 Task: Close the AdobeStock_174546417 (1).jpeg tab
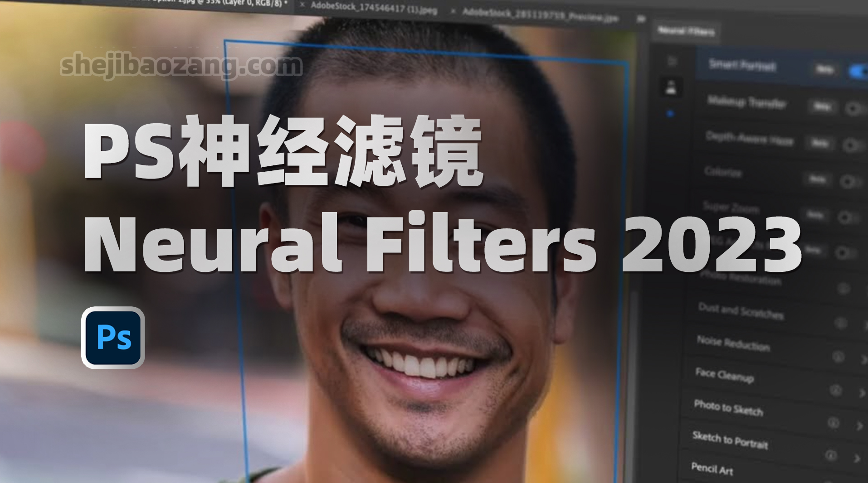pyautogui.click(x=302, y=5)
